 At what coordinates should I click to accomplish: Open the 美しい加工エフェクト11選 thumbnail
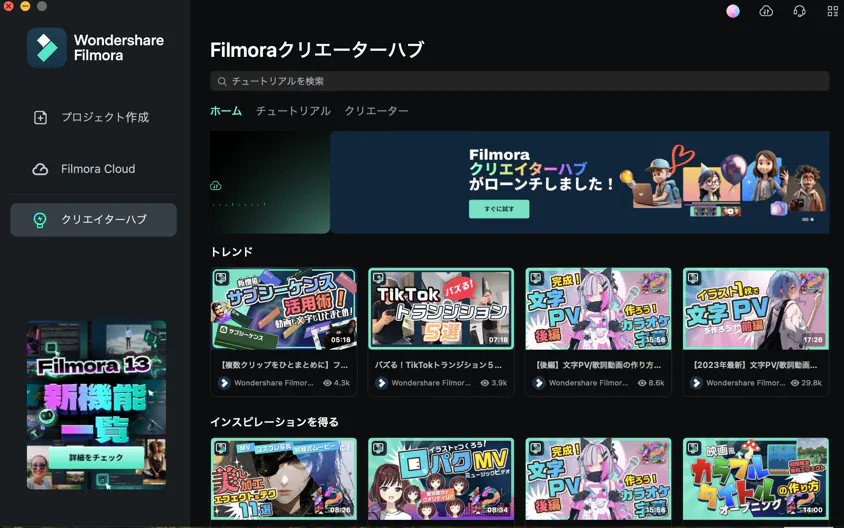(284, 478)
